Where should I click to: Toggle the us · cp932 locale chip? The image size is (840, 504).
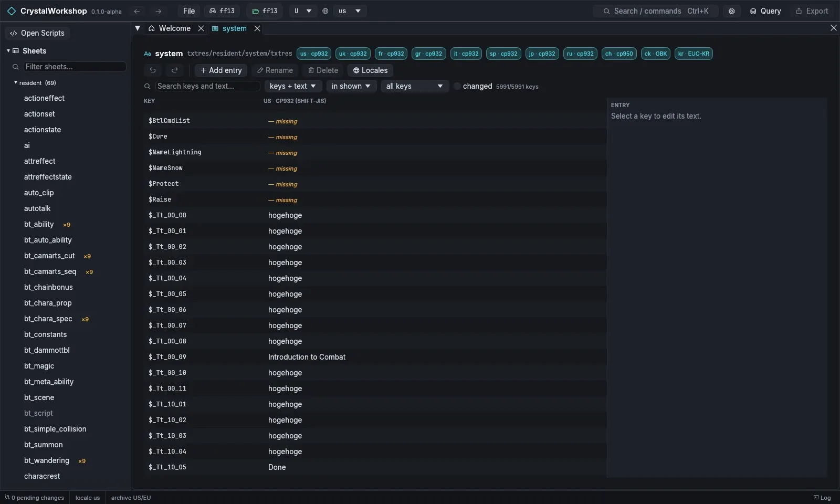pos(314,54)
